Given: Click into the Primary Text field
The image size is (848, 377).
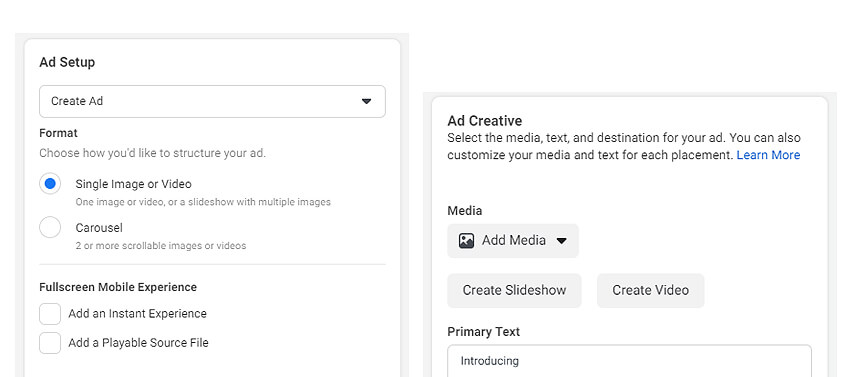Looking at the screenshot, I should (630, 361).
